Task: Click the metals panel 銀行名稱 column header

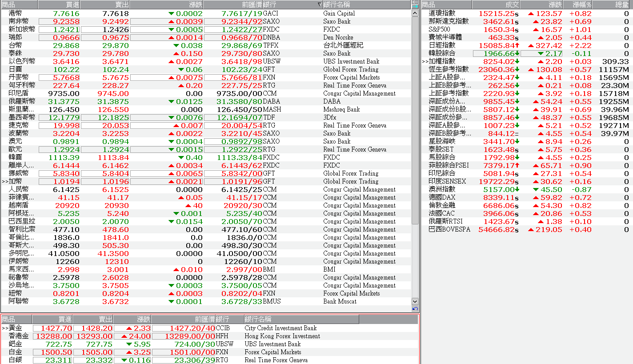Action: 301,319
